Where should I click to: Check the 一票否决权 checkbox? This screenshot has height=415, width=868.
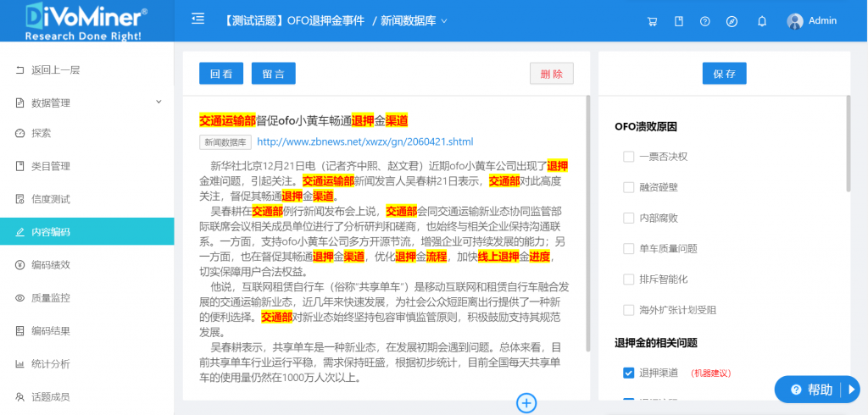(x=628, y=157)
